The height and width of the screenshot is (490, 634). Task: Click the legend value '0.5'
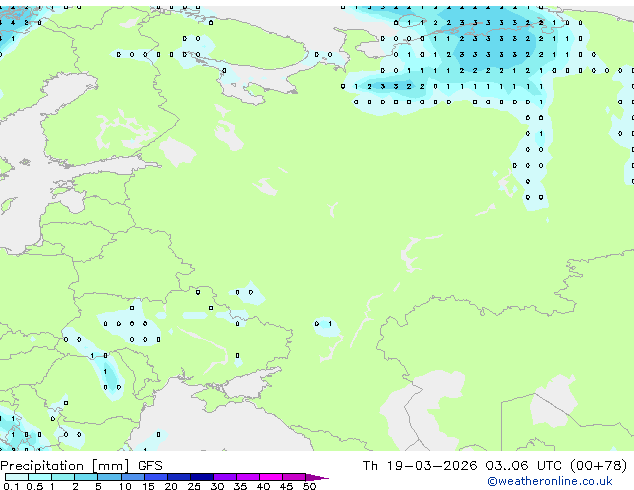(x=35, y=486)
